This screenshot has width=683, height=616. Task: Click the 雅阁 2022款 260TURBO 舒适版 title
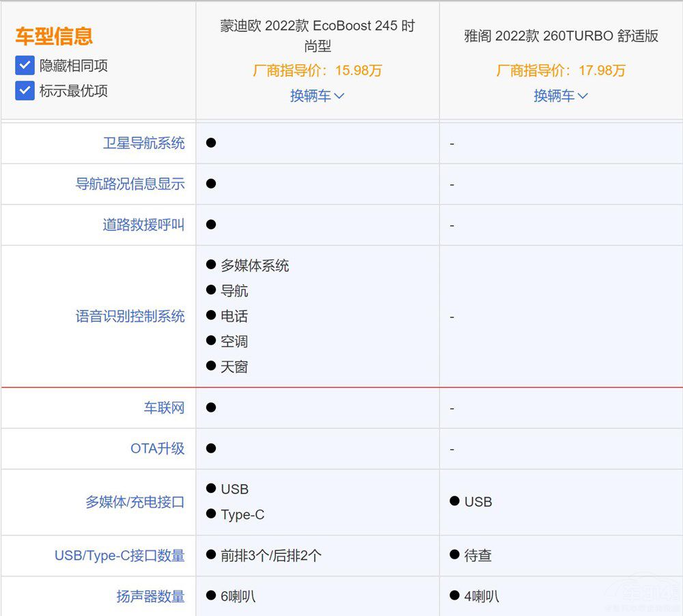click(x=561, y=36)
